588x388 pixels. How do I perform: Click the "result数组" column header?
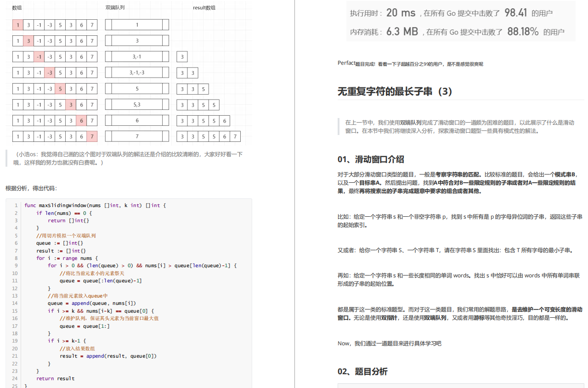[x=204, y=8]
